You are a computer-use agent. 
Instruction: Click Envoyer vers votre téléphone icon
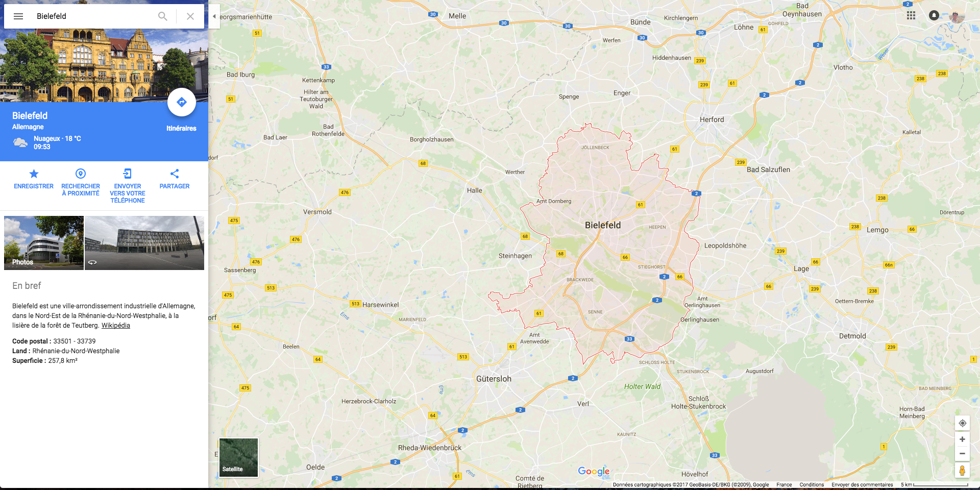click(x=128, y=174)
